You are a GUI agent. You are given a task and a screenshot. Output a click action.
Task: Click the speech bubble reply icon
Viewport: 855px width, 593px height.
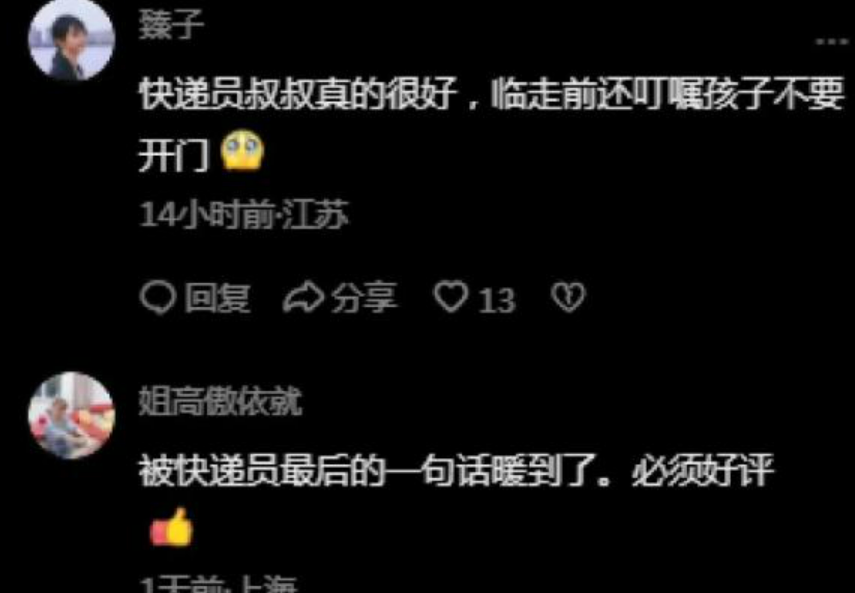pyautogui.click(x=158, y=298)
